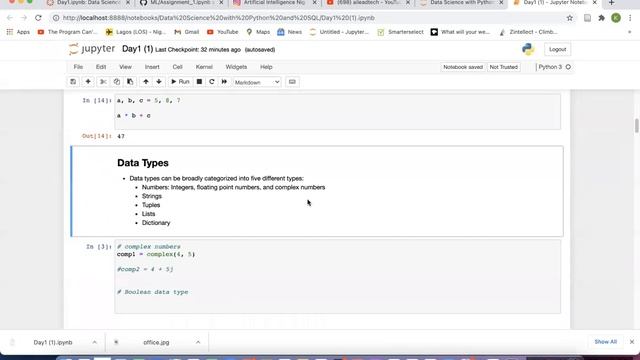Open the Help menu

tap(266, 67)
